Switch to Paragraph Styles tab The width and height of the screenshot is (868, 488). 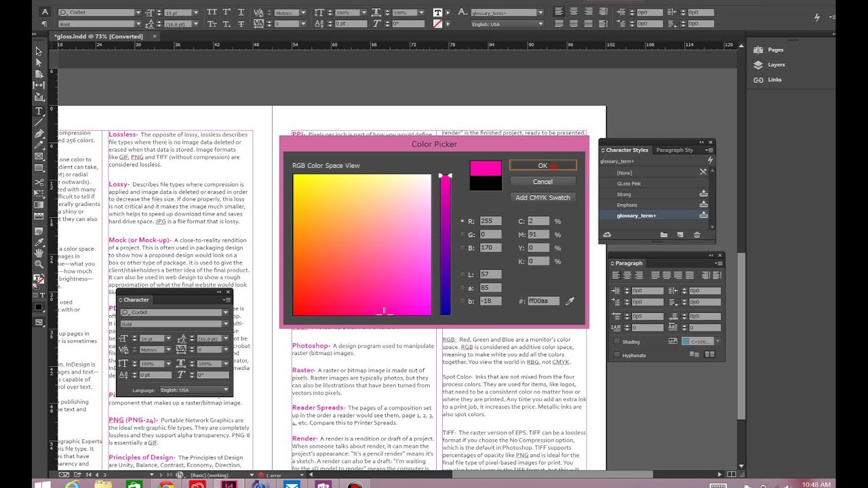pyautogui.click(x=675, y=150)
